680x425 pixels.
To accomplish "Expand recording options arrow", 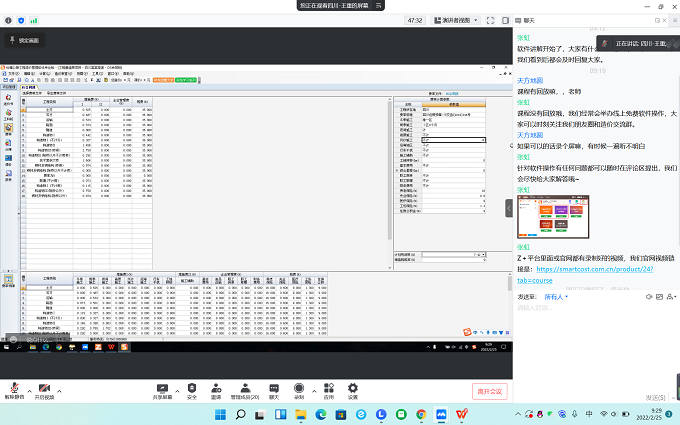I will coord(314,391).
